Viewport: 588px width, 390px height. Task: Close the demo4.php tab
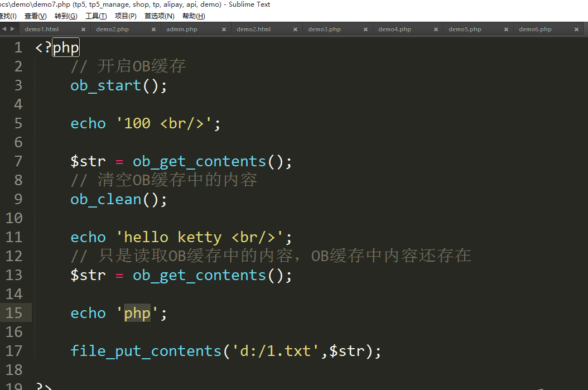436,30
